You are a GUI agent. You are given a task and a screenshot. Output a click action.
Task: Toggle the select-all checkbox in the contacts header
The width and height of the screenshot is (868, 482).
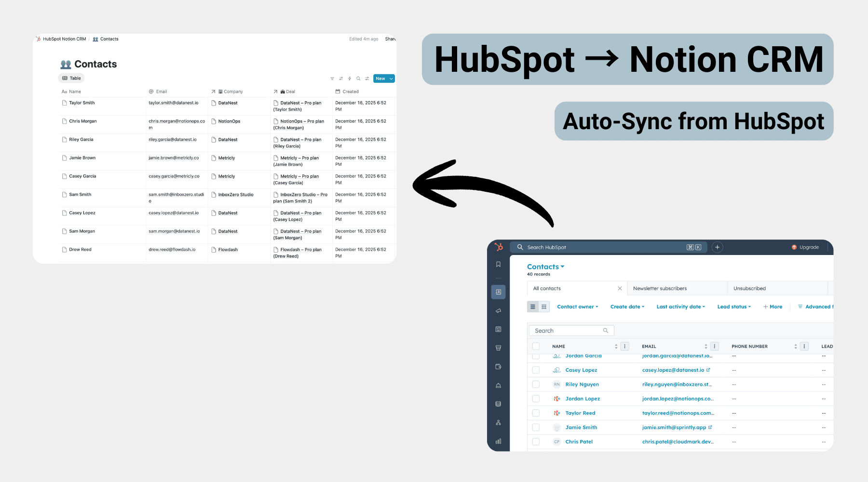click(x=536, y=346)
